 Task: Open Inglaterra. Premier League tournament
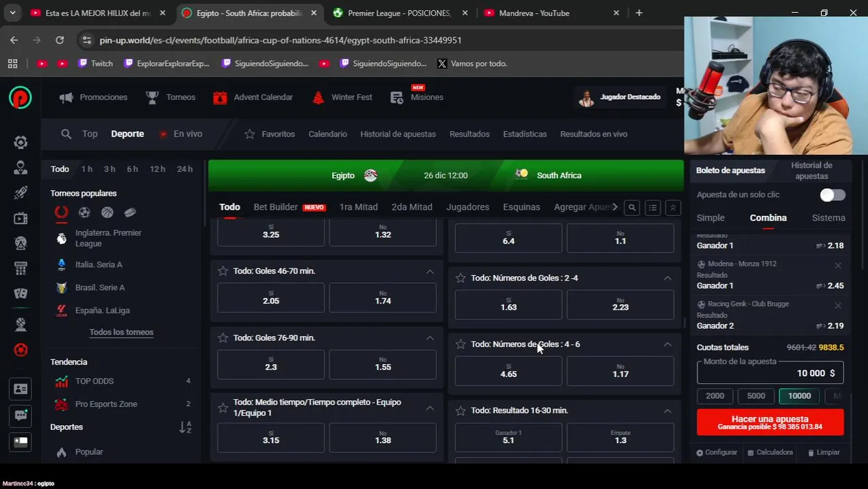click(x=108, y=238)
